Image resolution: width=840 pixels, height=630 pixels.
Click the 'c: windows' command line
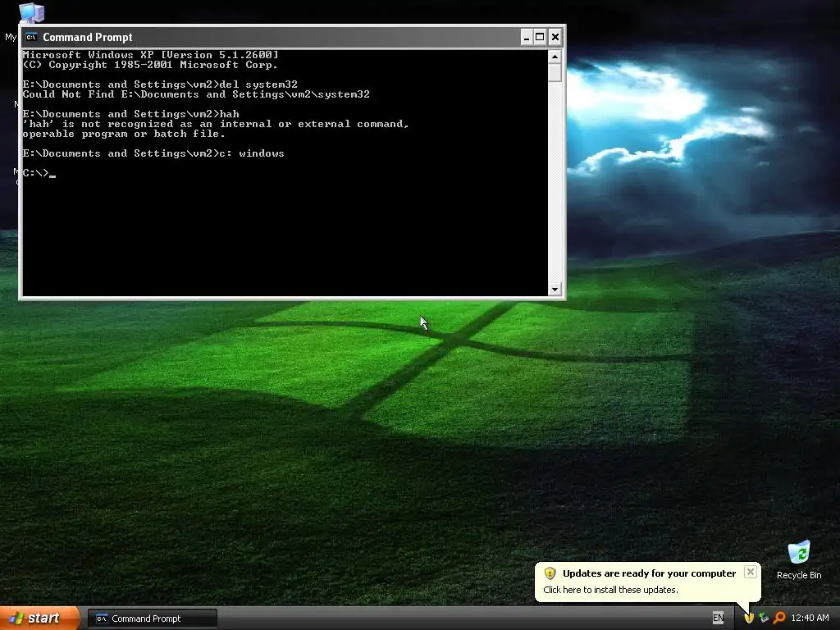[x=153, y=153]
